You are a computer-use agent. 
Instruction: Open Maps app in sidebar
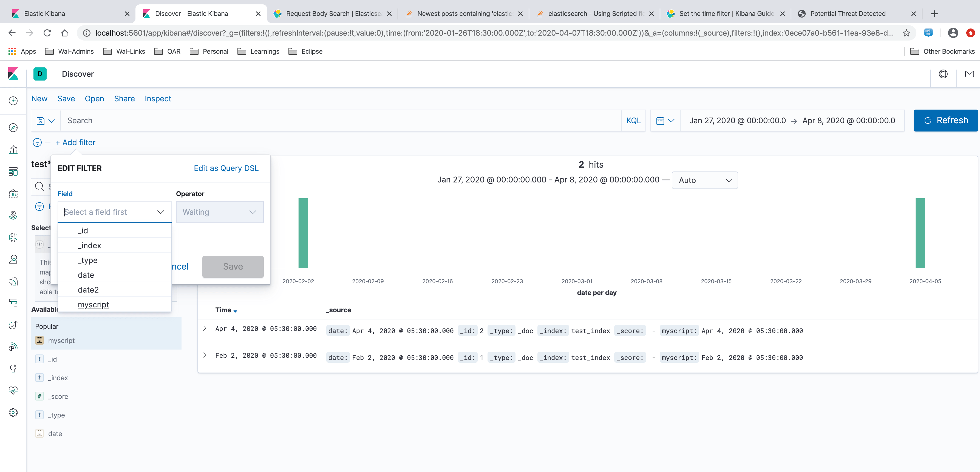[x=13, y=216]
